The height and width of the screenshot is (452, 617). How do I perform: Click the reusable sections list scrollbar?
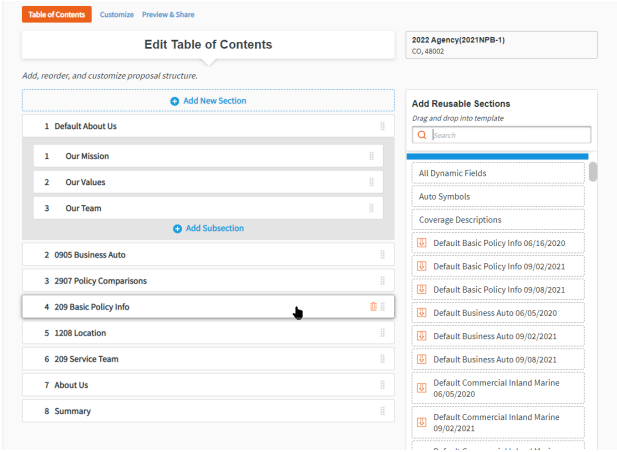coord(593,172)
